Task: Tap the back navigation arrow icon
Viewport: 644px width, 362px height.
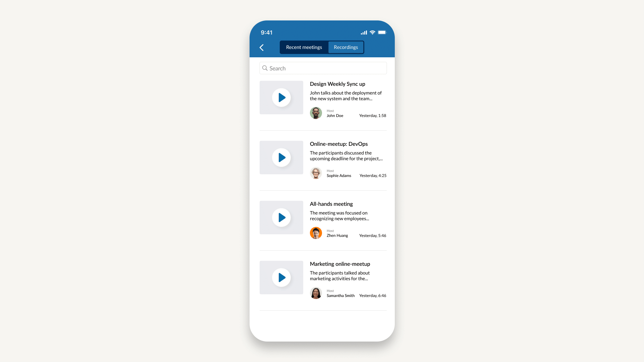Action: (x=262, y=47)
